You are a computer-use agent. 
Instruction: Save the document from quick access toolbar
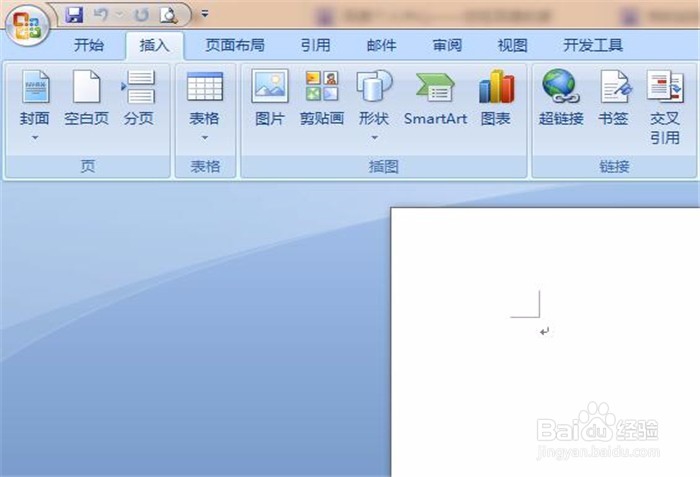click(x=74, y=15)
